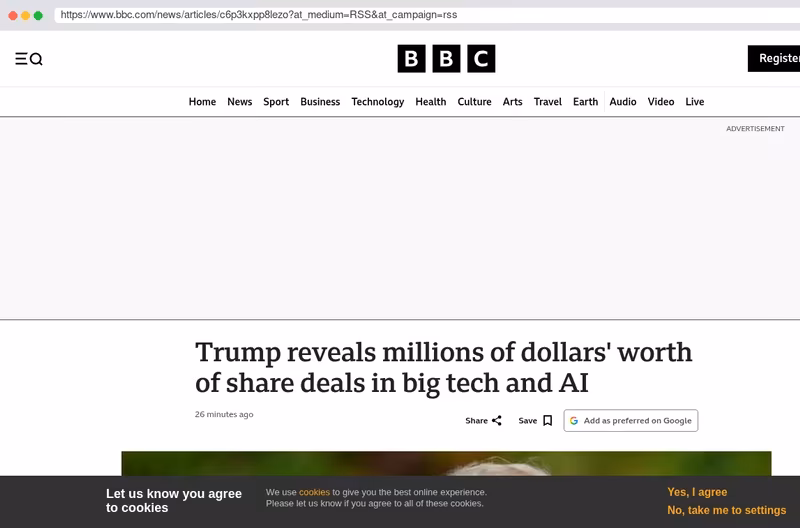Accept cookies with Yes, I agree

(697, 492)
